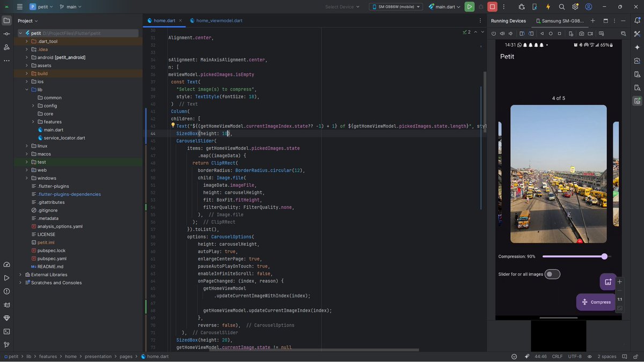Open IDE settings gear icon
The width and height of the screenshot is (644, 362).
[x=575, y=7]
